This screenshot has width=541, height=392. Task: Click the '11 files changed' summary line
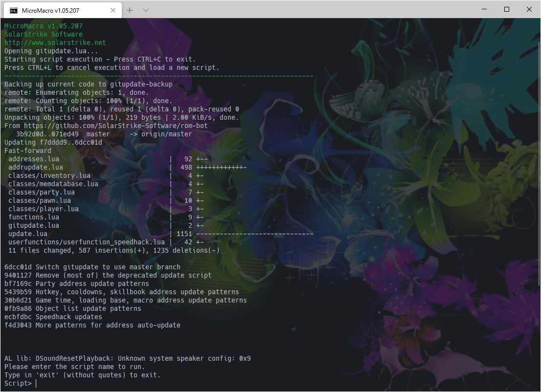[113, 250]
